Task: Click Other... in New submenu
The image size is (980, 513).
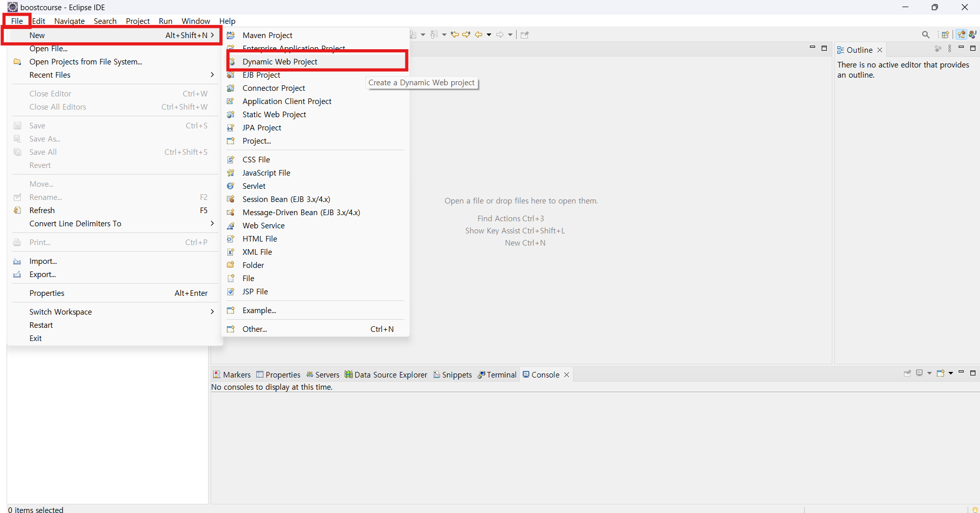Action: (315, 329)
